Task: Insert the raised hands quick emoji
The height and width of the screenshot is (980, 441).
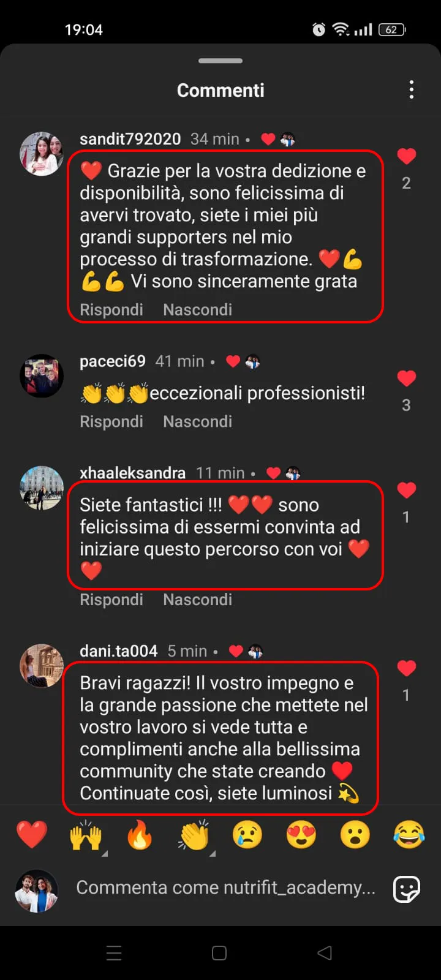Action: [x=86, y=835]
